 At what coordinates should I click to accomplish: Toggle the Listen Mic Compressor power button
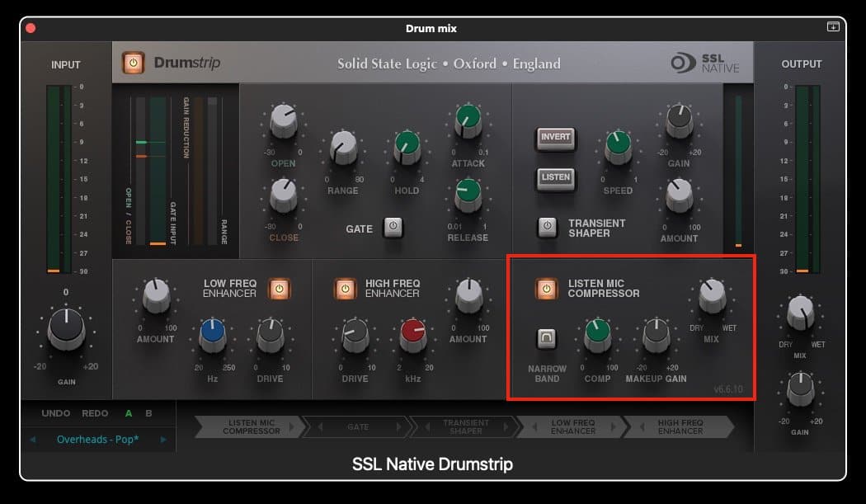coord(546,289)
